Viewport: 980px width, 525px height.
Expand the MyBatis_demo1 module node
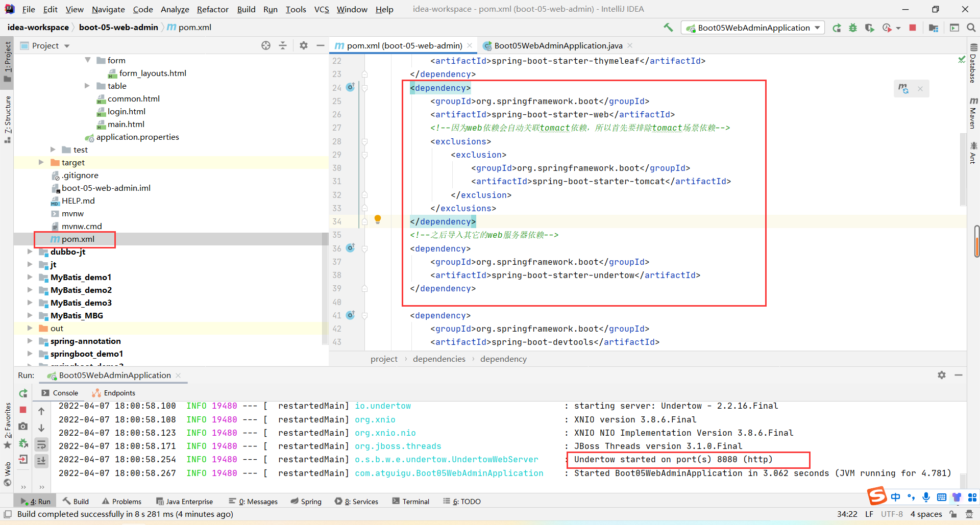(30, 277)
